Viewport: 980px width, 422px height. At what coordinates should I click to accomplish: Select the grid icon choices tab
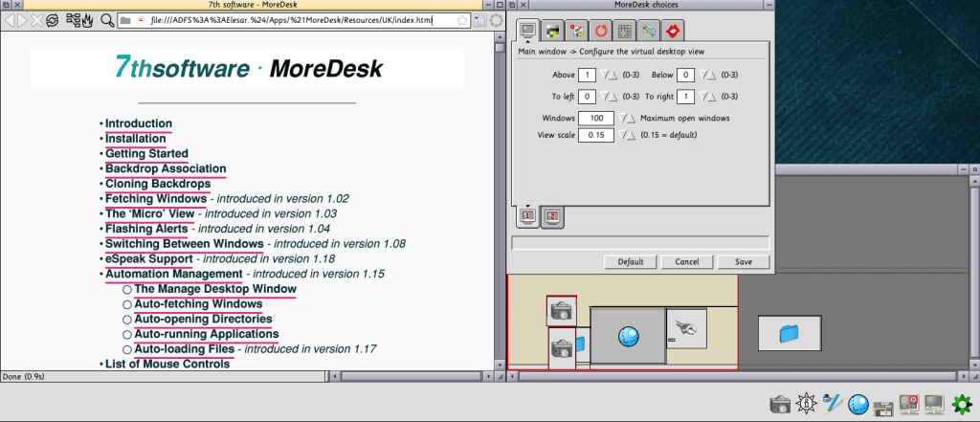pyautogui.click(x=626, y=31)
